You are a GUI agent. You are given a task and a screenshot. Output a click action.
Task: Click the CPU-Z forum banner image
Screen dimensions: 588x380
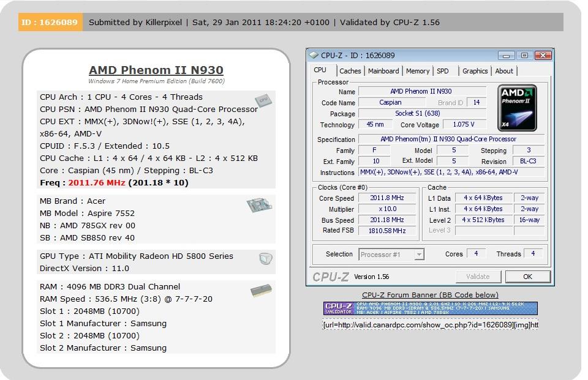point(430,308)
